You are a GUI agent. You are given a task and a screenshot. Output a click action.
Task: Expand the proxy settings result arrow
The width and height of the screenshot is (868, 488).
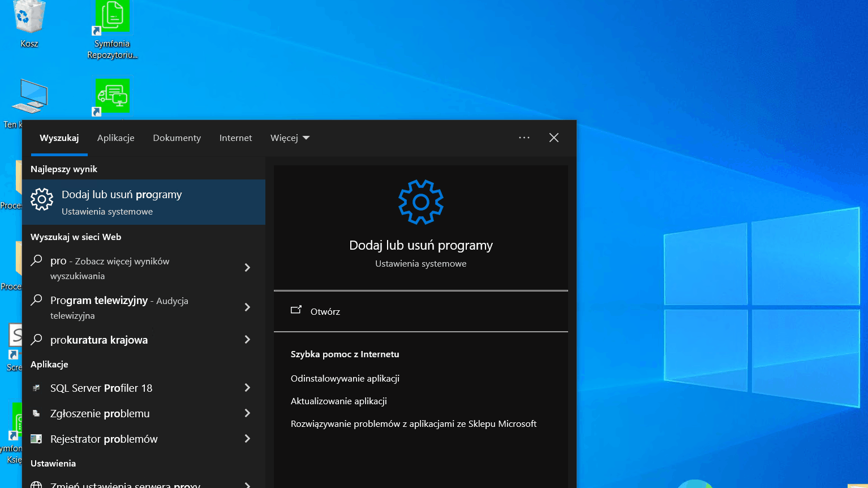tap(247, 485)
